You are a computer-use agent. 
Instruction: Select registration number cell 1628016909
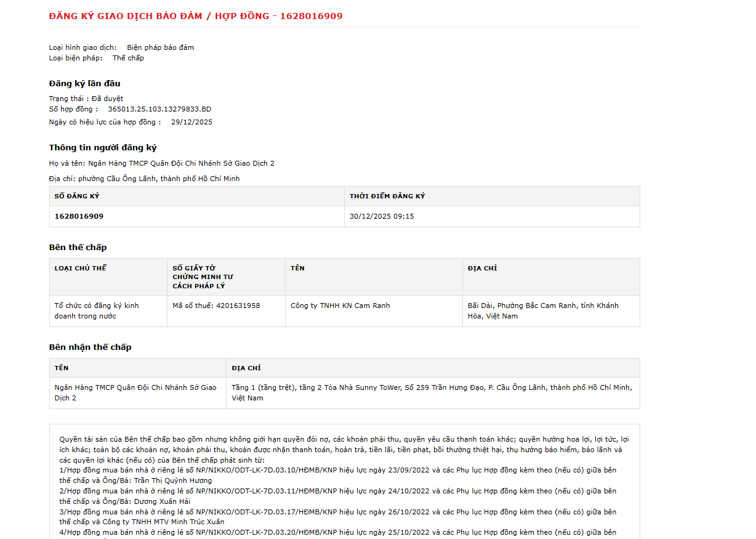197,216
